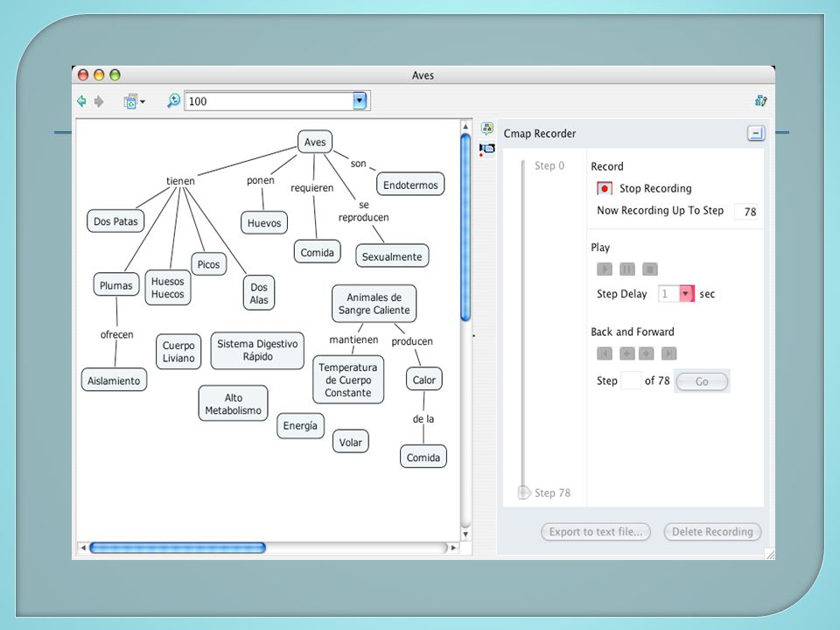
Task: Select the Comida node under de la
Action: coord(423,457)
